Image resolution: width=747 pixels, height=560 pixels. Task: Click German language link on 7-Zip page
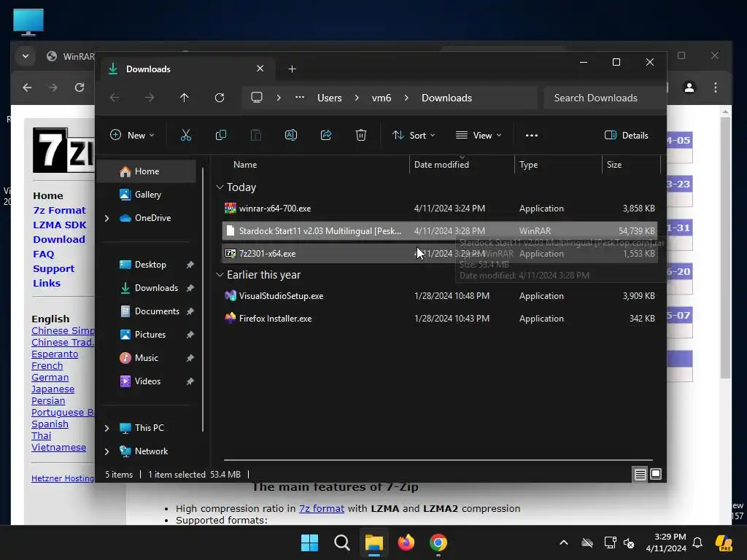pos(50,378)
